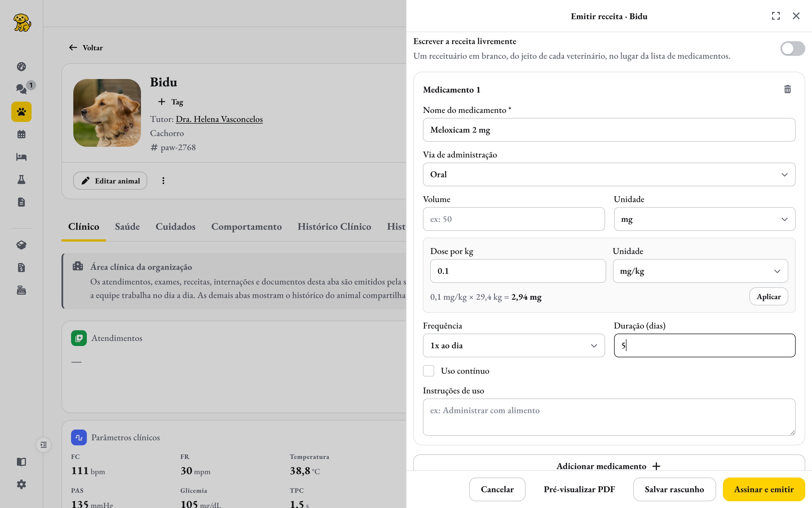
Task: Open the documents file icon
Action: coord(21,202)
